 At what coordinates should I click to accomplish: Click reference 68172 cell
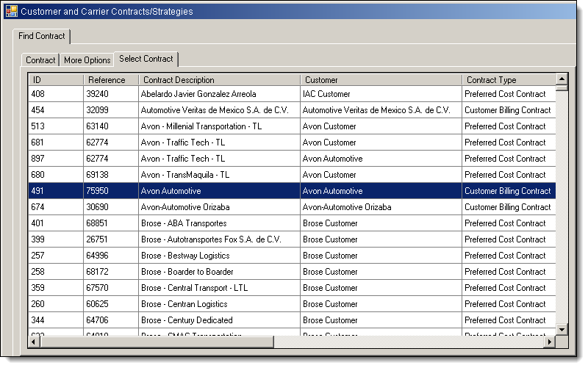(111, 271)
